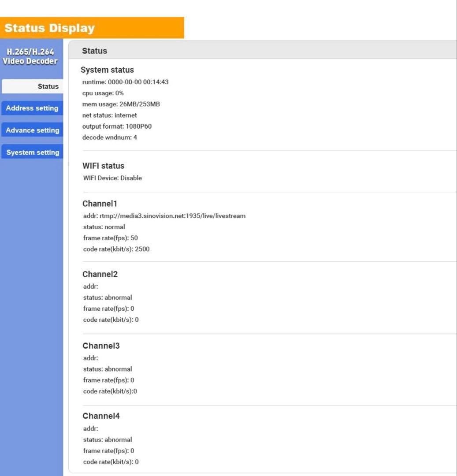Click the orange Status Display banner
The image size is (457, 476).
(x=92, y=28)
